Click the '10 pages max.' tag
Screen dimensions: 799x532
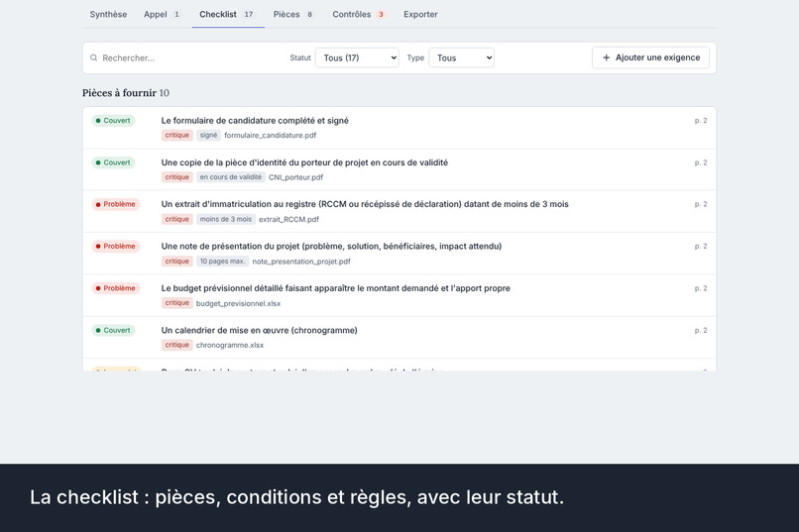(222, 262)
